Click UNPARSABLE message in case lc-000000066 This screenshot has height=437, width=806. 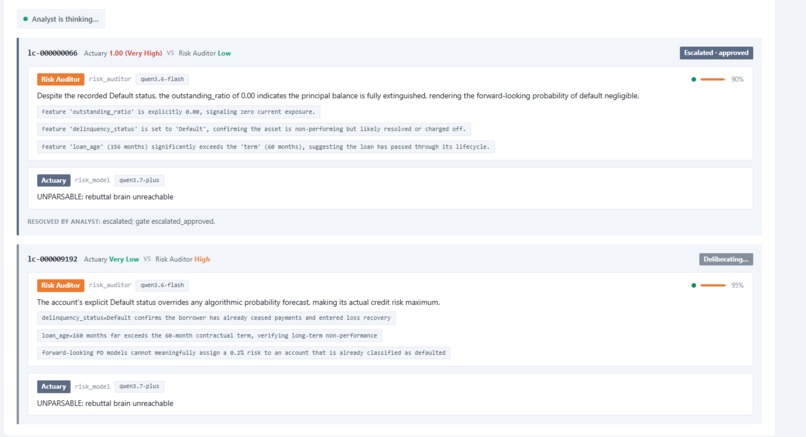[105, 197]
